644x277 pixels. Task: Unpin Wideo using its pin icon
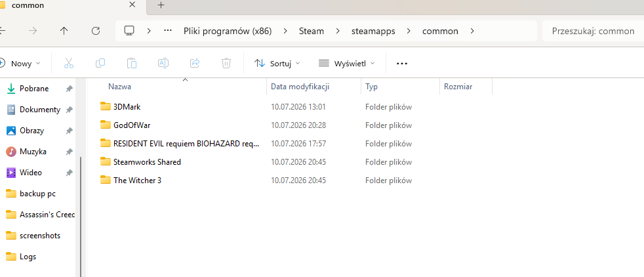point(70,173)
